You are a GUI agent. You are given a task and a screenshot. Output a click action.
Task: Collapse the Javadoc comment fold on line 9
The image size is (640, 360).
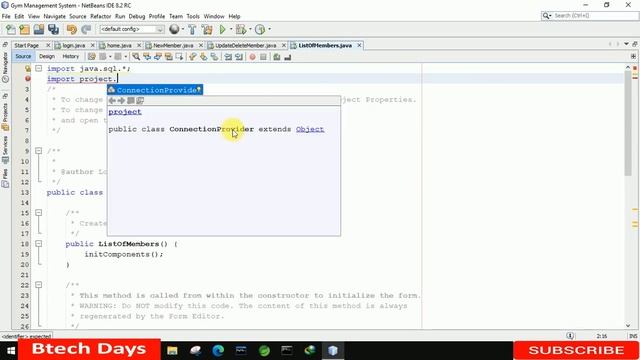point(38,151)
